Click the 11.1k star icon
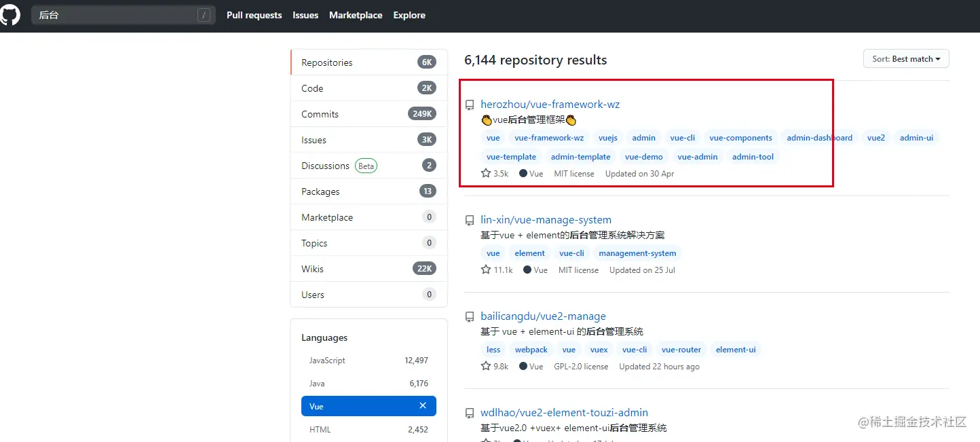The width and height of the screenshot is (980, 442). (486, 270)
